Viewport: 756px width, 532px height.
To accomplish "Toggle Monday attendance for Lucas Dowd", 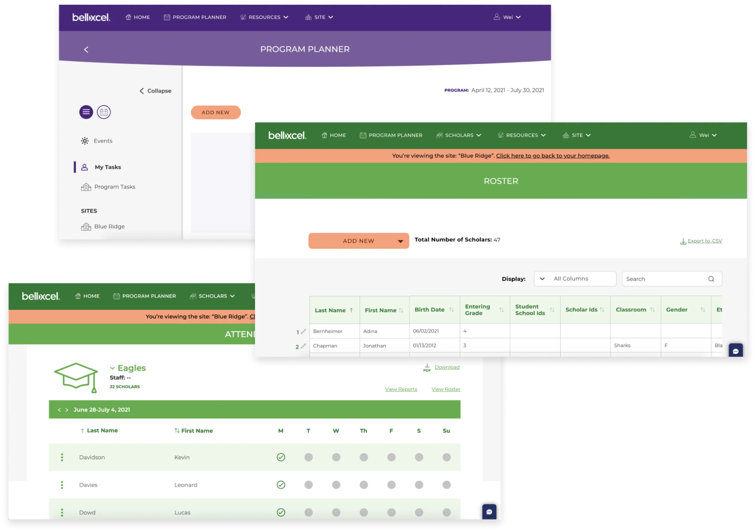I will point(281,512).
